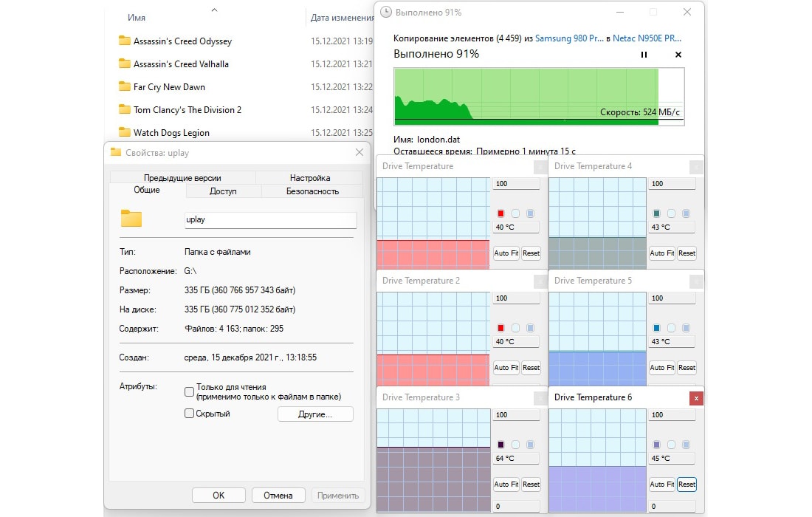
Task: Click the Имя column sort arrow
Action: (214, 10)
